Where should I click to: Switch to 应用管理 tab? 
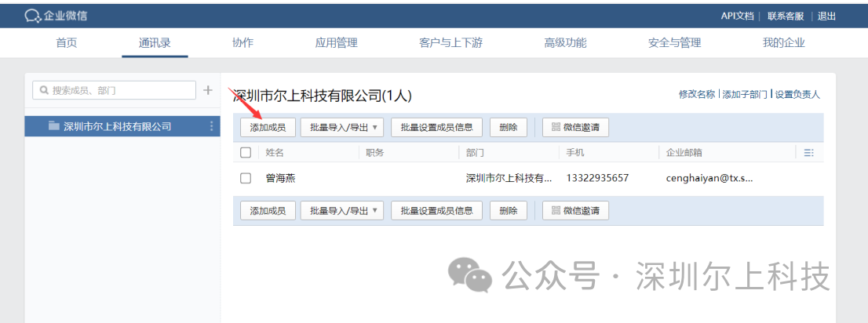[336, 43]
